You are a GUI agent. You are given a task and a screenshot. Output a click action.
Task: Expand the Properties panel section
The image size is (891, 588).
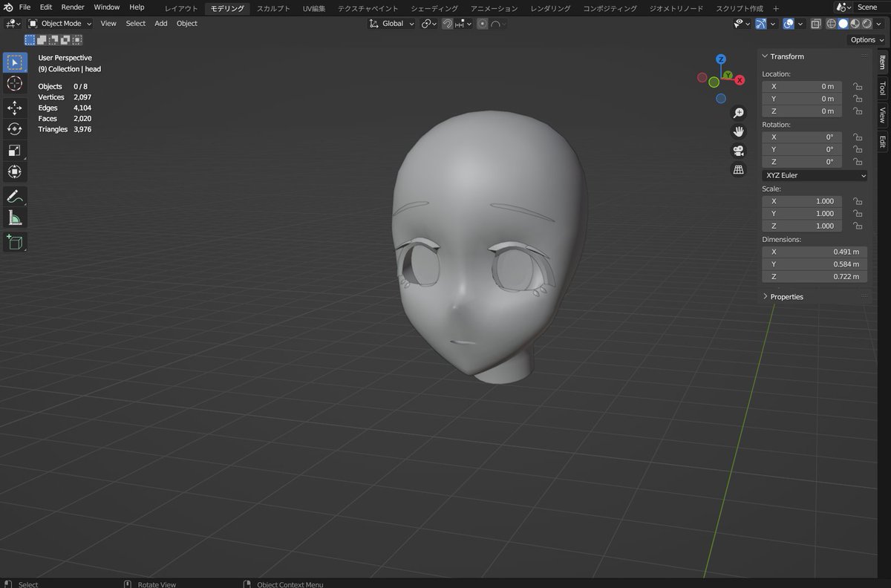tap(786, 296)
